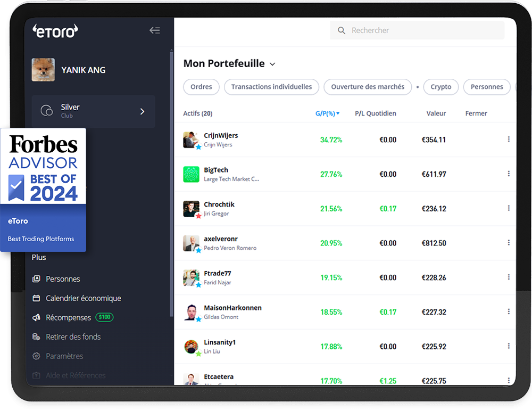Open Retirer des fonds link
This screenshot has height=410, width=532.
73,337
